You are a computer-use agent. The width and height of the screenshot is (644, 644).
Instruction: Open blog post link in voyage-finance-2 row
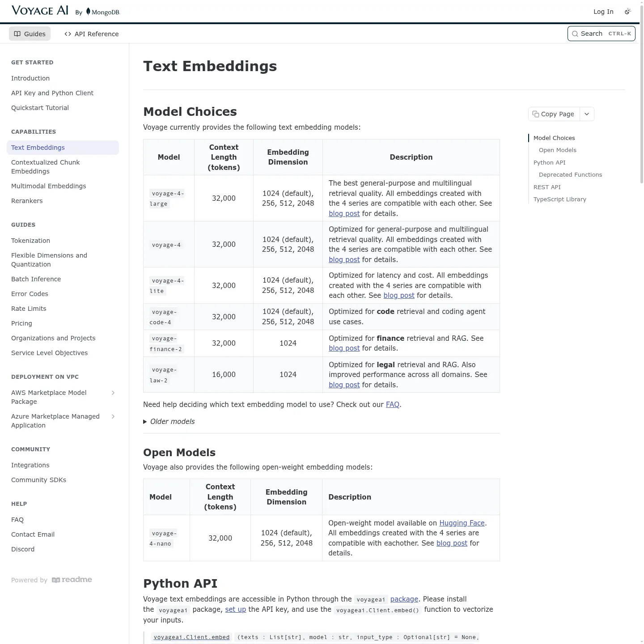click(x=344, y=348)
